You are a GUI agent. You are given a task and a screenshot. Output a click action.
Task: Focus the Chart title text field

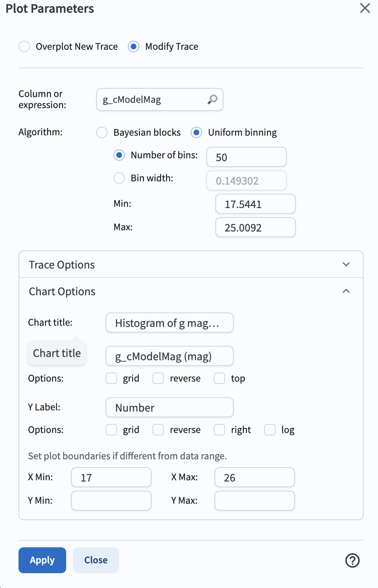169,323
